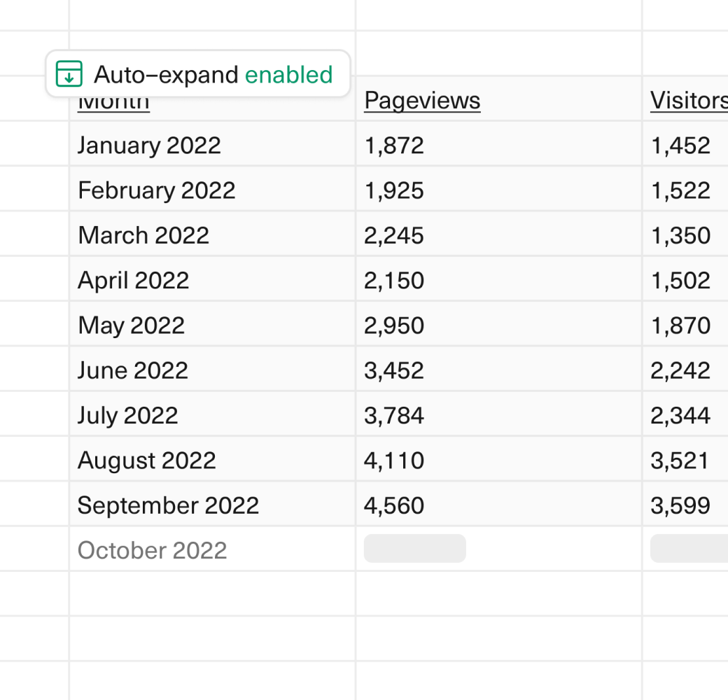Click the Visitors column header
Viewport: 728px width, 700px height.
tap(688, 101)
